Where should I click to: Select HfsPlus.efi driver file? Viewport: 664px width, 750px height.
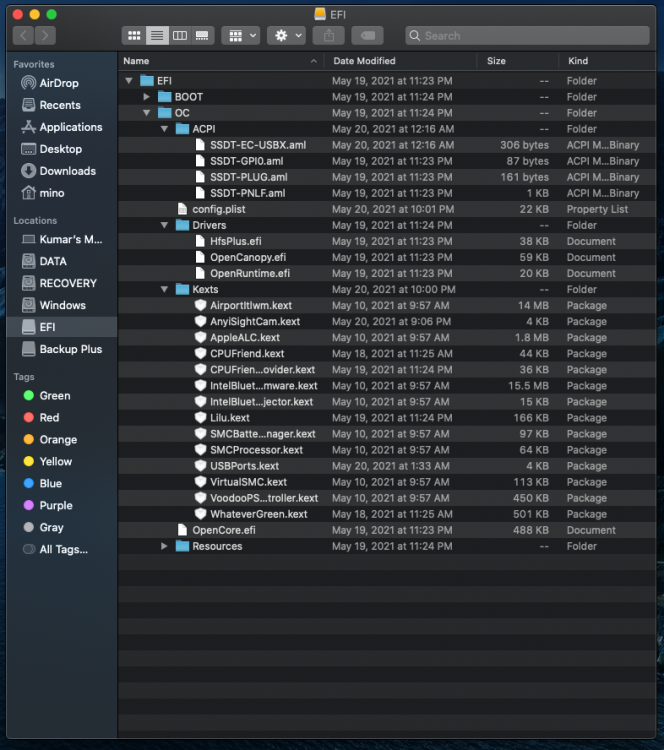tap(387, 241)
